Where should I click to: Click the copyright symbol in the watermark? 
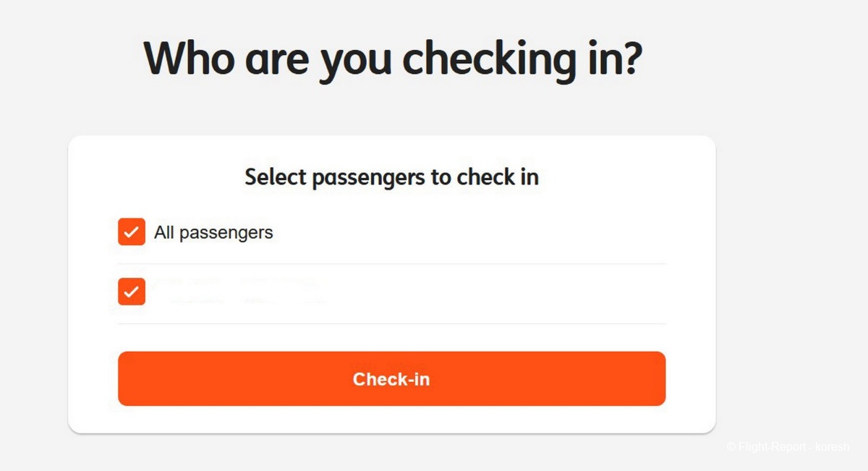(731, 447)
